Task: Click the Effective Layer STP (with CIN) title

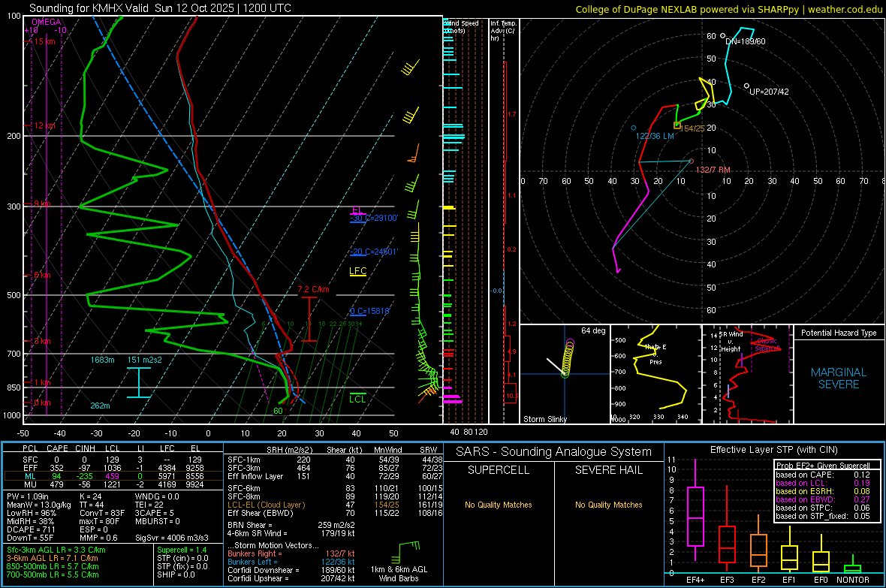Action: pos(773,450)
